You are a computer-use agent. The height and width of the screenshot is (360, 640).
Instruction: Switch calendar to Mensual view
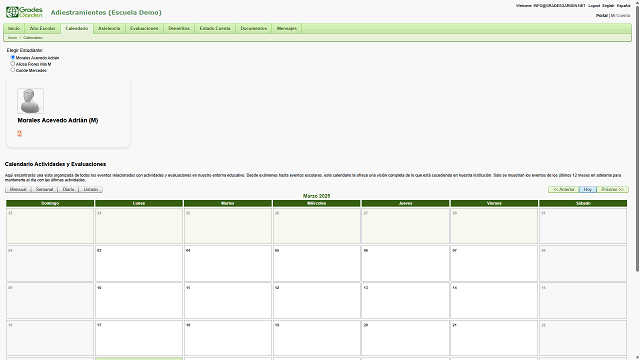click(18, 189)
